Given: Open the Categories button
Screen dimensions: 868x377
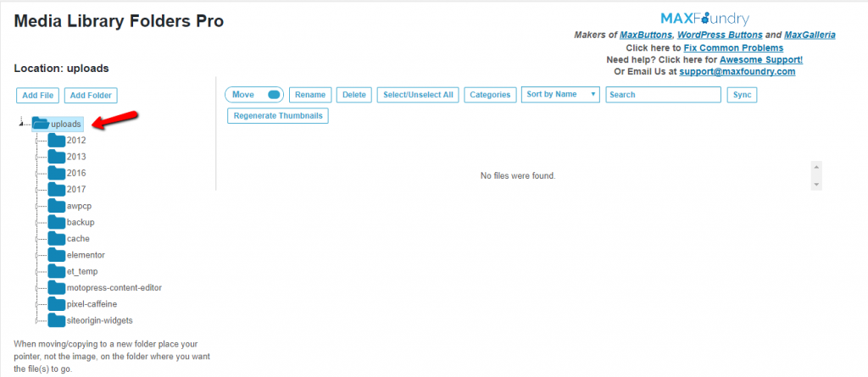Looking at the screenshot, I should [490, 95].
